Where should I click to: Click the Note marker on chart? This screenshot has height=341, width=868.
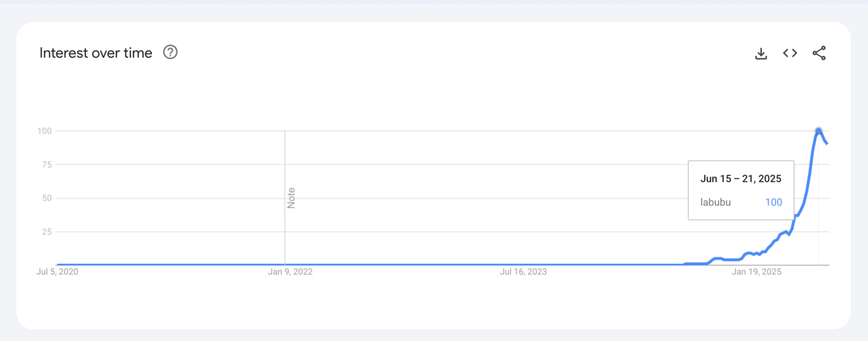click(292, 198)
